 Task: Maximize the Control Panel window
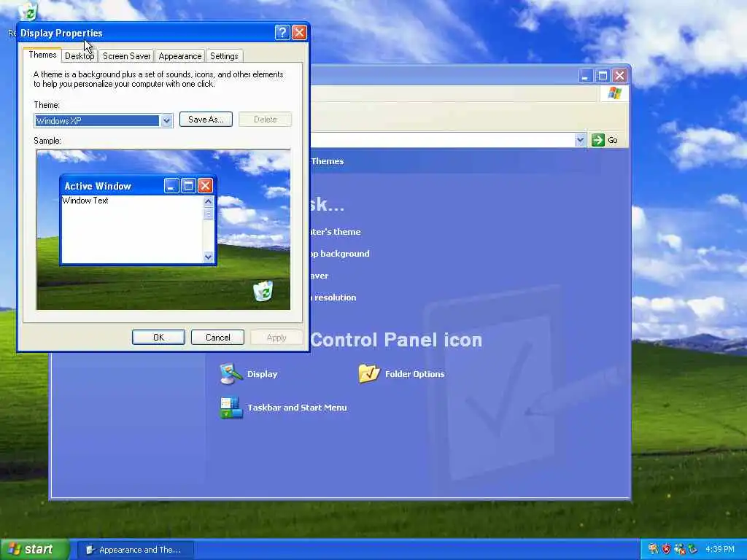click(x=602, y=76)
